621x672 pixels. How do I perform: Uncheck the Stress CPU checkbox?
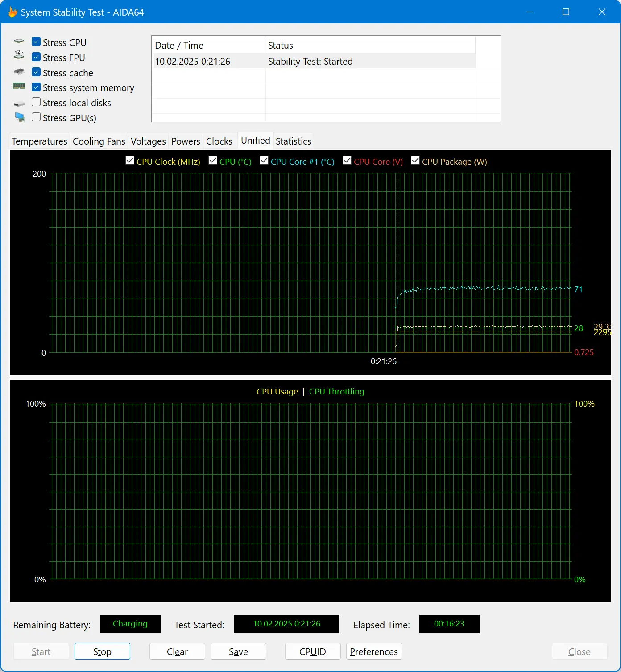pos(36,42)
